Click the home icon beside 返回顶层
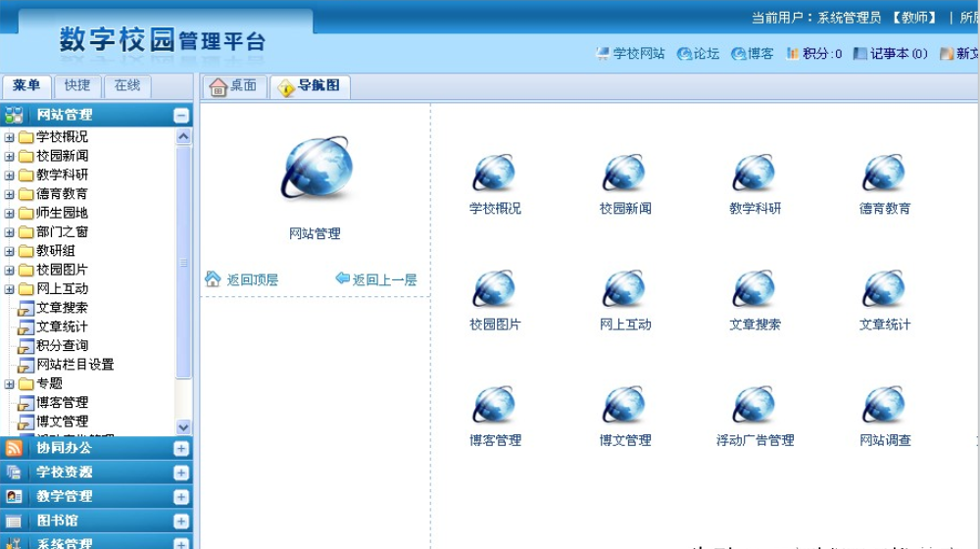 coord(213,278)
